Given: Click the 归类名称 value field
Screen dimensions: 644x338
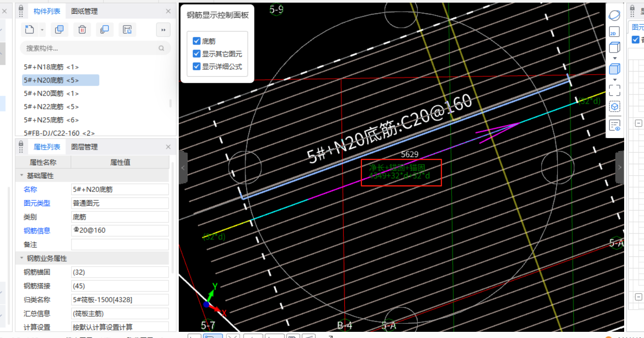Looking at the screenshot, I should [120, 300].
